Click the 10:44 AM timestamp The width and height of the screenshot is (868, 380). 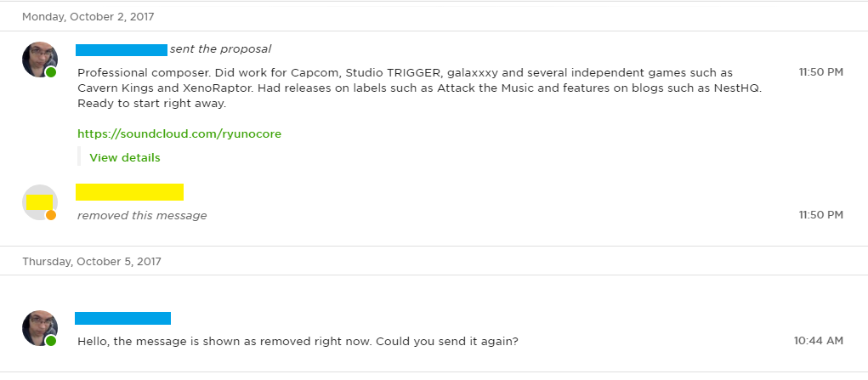[818, 340]
